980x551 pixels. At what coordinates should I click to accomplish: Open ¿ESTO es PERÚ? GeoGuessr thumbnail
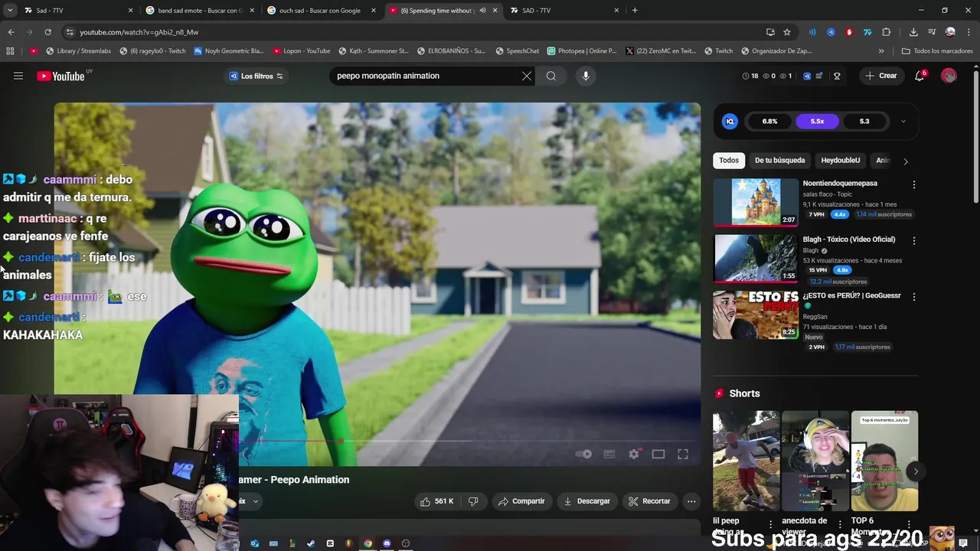[x=756, y=315]
